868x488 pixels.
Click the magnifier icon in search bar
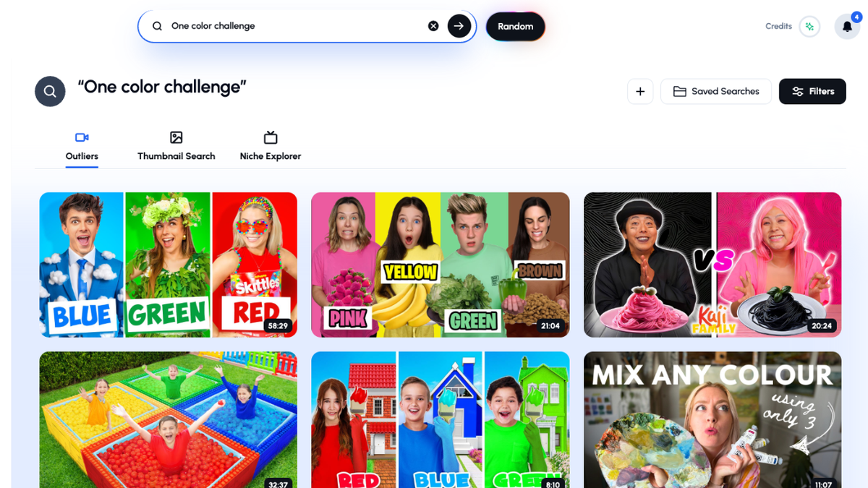pos(157,26)
